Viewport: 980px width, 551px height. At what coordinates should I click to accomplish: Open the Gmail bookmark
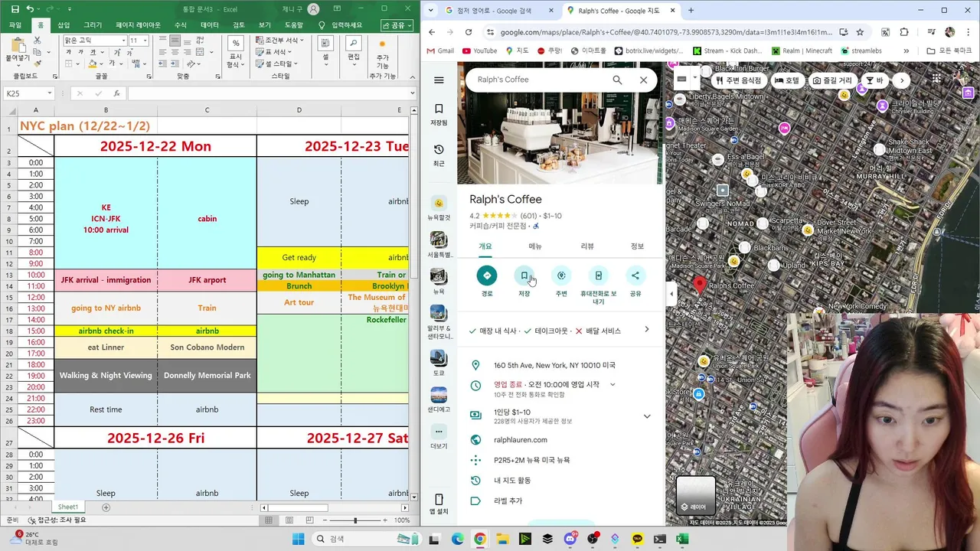[439, 51]
